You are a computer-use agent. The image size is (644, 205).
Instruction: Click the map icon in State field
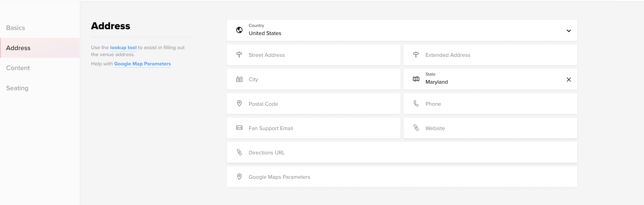point(416,79)
